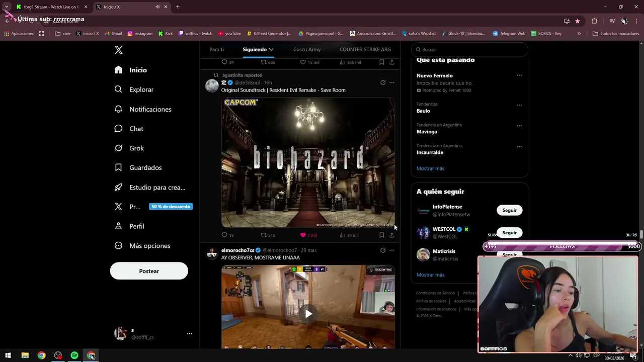Follow WESTCOL with Seguir button
644x362 pixels.
pyautogui.click(x=509, y=233)
